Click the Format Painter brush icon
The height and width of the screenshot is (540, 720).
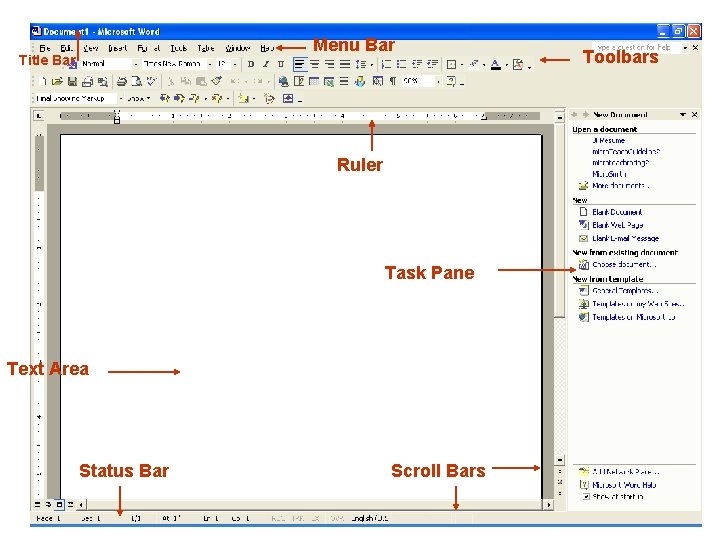coord(216,81)
